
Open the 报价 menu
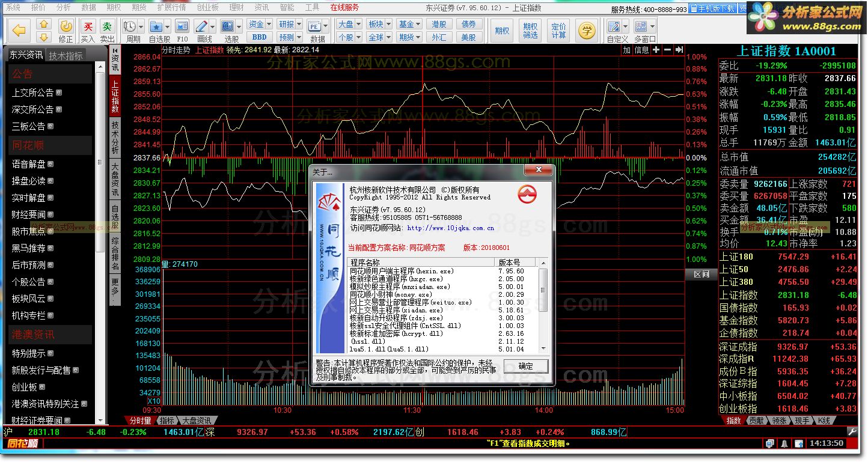[38, 7]
